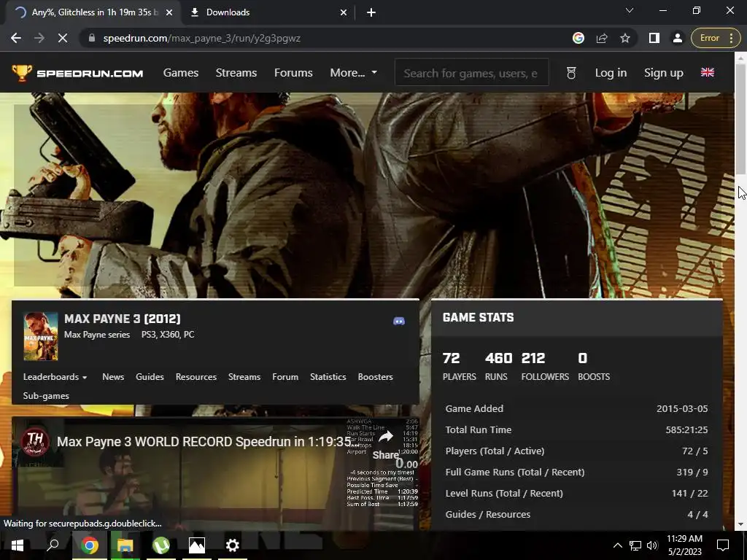Open Windows taskbar search

[53, 545]
